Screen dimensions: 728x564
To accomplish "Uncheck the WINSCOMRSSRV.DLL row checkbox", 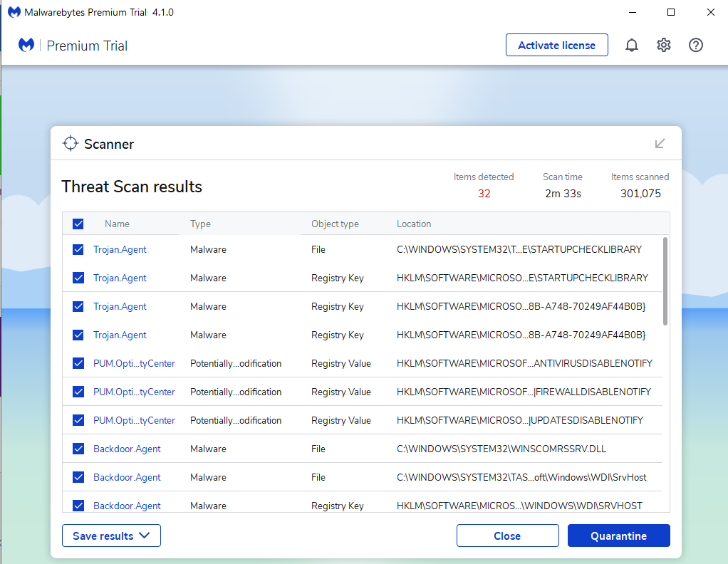I will coord(78,449).
